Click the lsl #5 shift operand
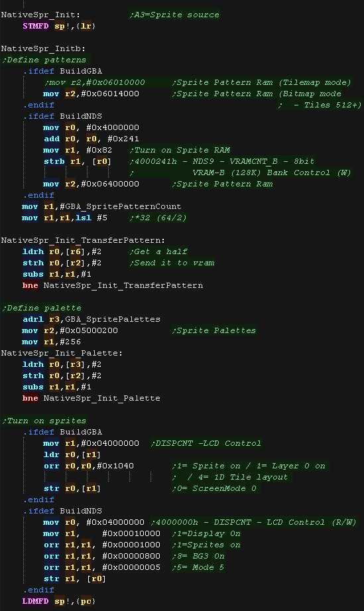Viewport: 364px width, 611px height. pos(91,218)
